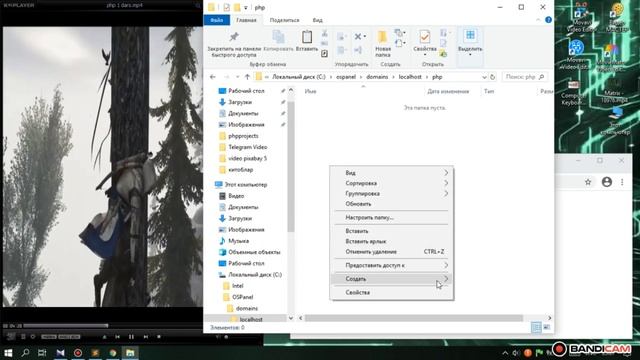Open Sublime Text taskbar icon

tap(95, 352)
